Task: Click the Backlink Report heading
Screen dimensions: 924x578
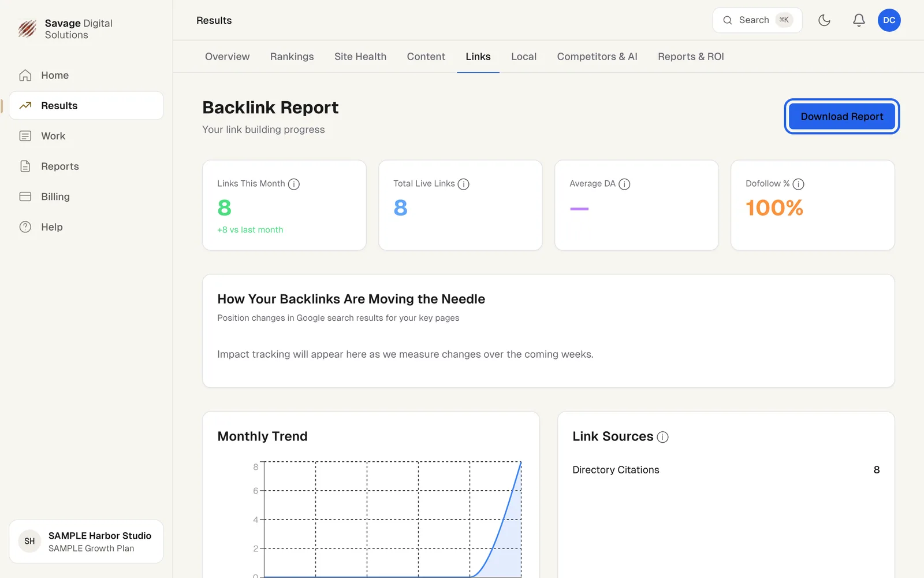Action: (x=270, y=108)
